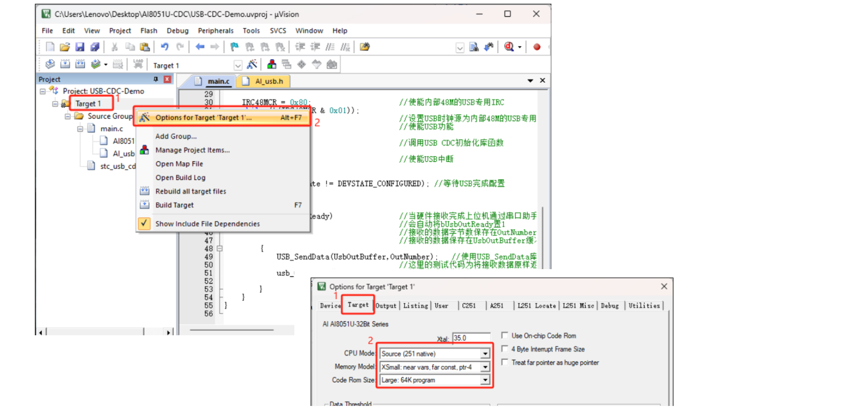Select stc_usb_cd file in project tree
This screenshot has width=868, height=420.
click(x=118, y=166)
